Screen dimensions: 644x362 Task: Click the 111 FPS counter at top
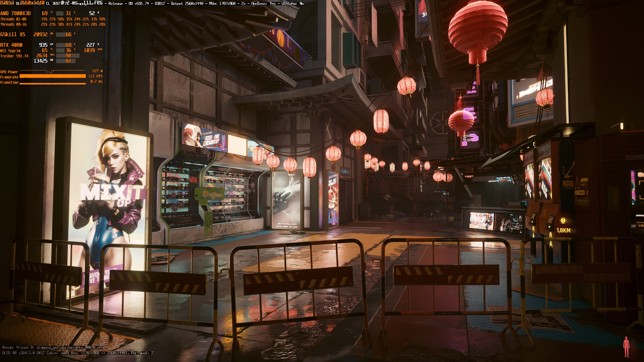(93, 3)
